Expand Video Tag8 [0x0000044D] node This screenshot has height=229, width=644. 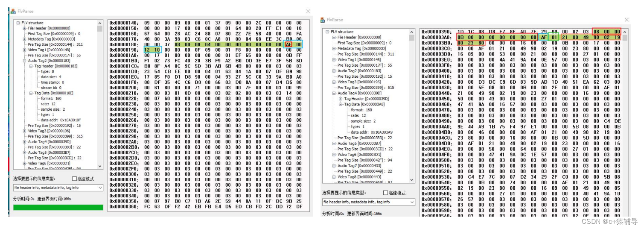334,177
